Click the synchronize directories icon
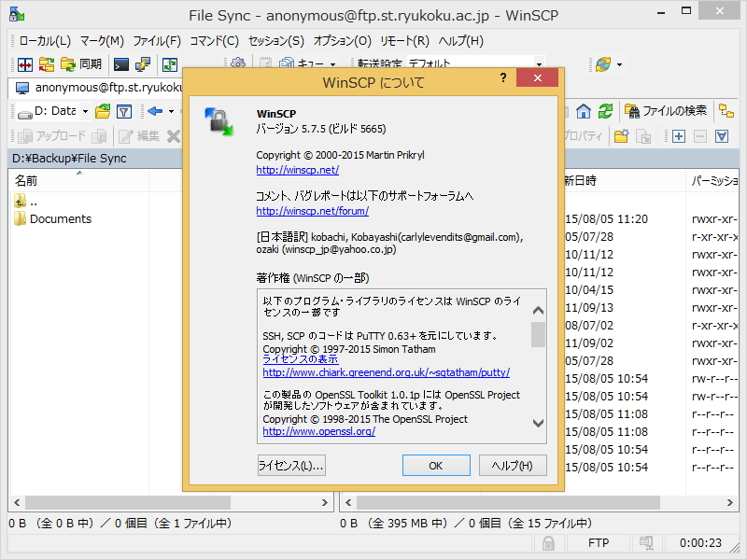747x560 pixels. tap(70, 63)
